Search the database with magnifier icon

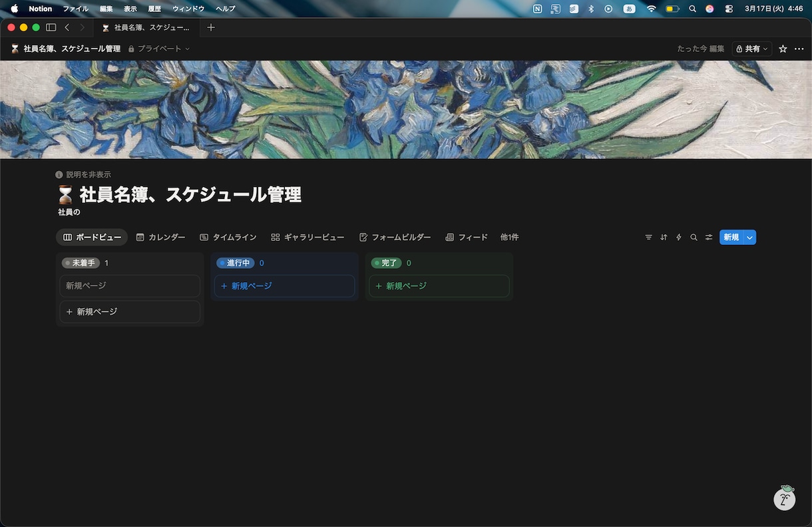point(694,237)
